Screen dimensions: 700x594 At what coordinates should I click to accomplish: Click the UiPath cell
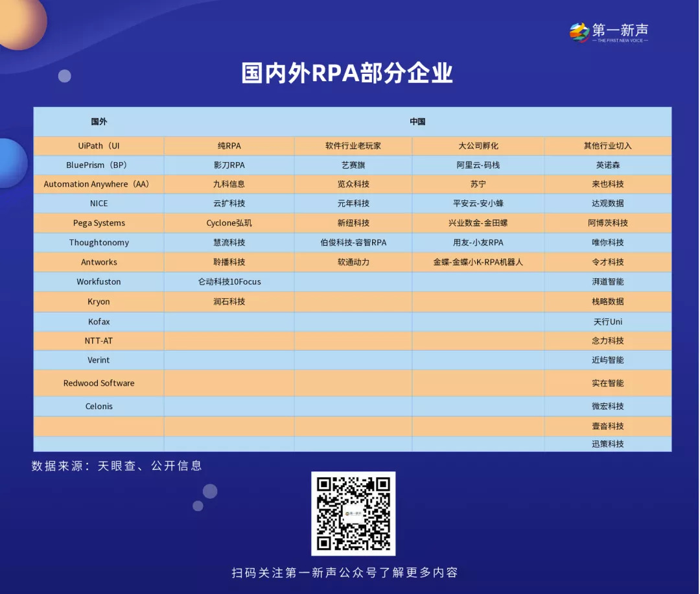coord(99,146)
